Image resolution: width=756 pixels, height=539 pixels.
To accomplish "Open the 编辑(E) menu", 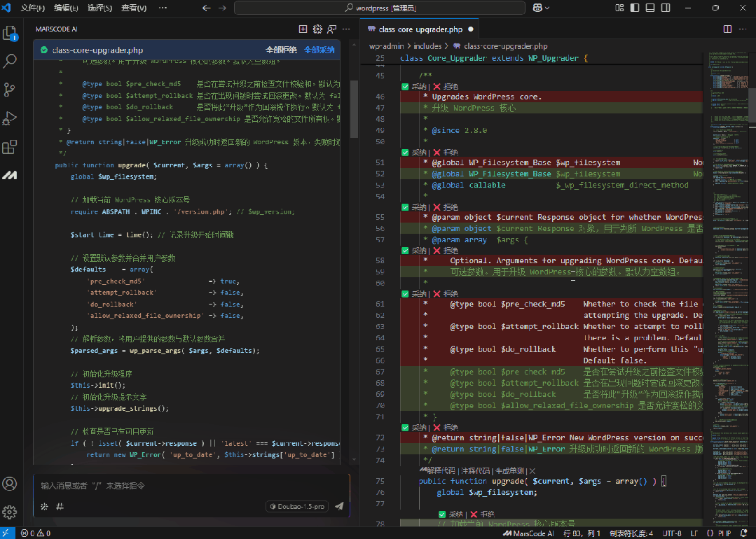I will [x=66, y=8].
